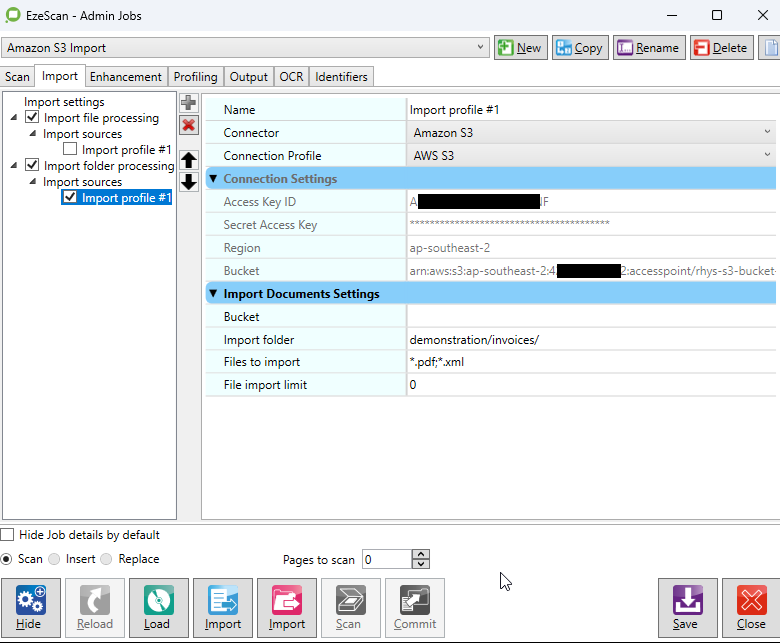Toggle Import file processing checkbox

point(32,118)
